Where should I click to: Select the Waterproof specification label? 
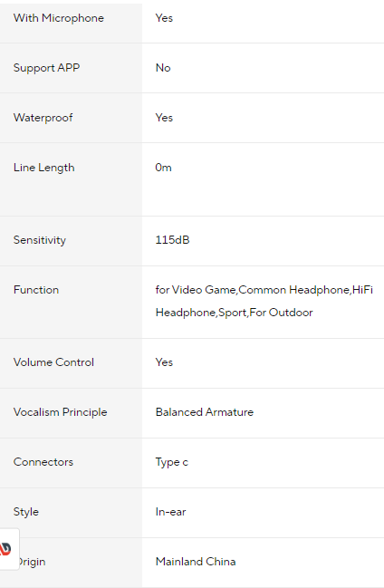click(x=43, y=118)
